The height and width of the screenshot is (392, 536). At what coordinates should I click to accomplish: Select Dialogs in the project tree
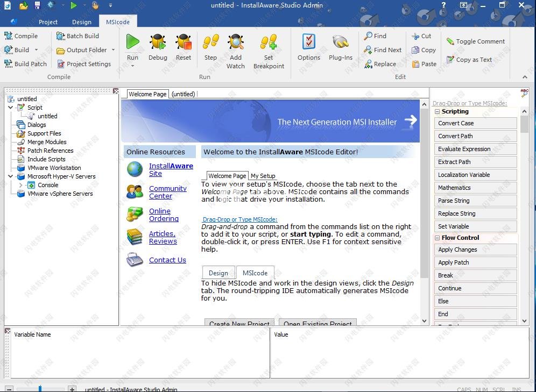[x=37, y=125]
